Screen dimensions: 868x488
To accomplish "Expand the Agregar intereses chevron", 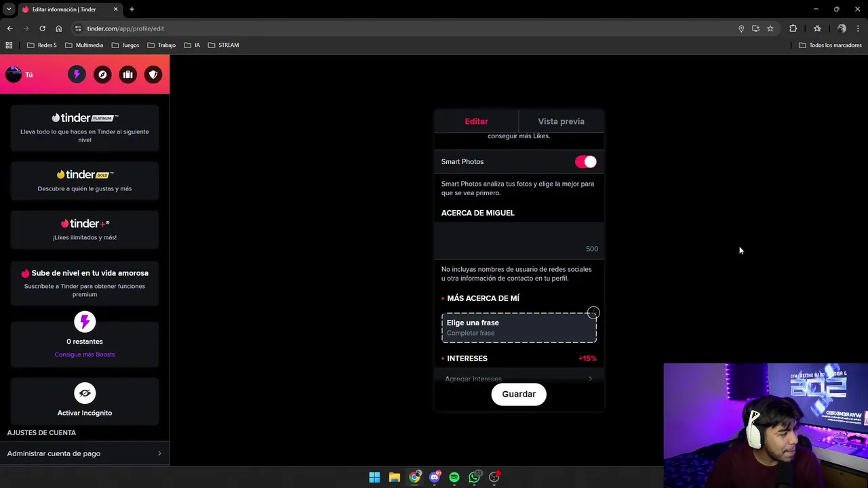I will tap(590, 379).
